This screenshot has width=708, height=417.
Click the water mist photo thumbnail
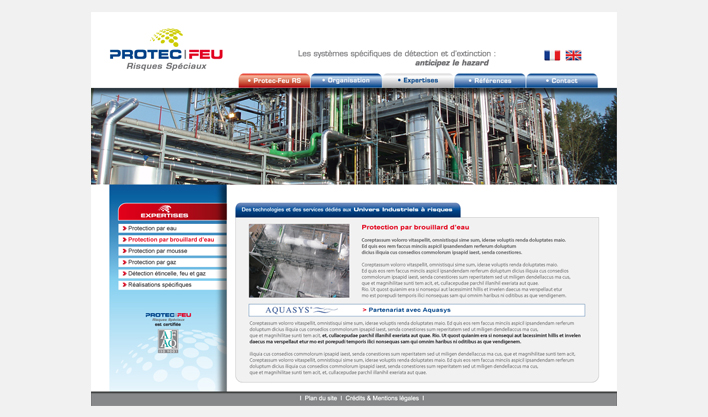coord(299,260)
